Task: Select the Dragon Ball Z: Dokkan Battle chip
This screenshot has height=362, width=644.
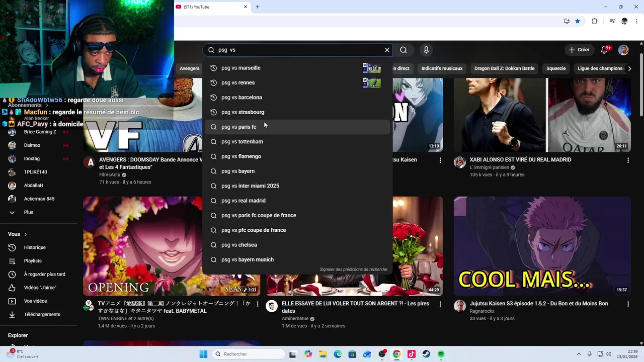Action: (504, 68)
